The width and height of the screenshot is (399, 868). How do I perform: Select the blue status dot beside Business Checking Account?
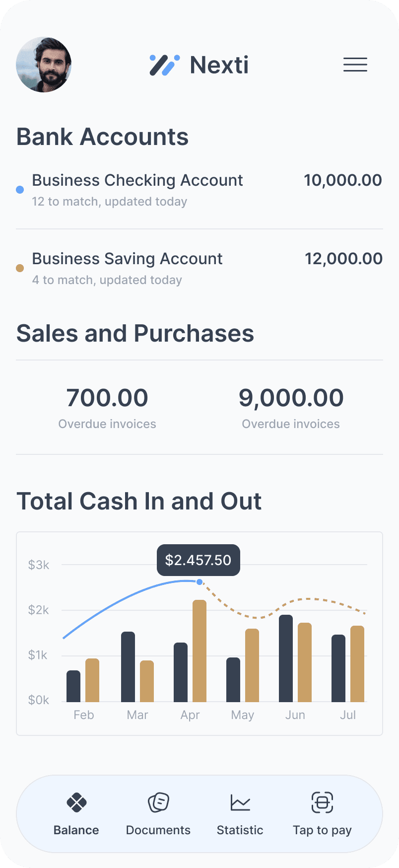click(19, 189)
